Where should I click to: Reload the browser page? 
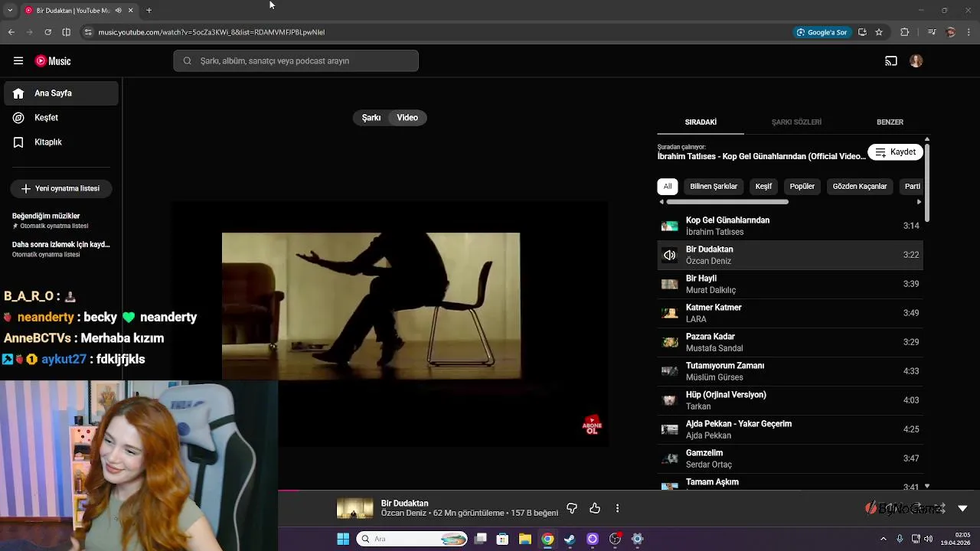(47, 32)
